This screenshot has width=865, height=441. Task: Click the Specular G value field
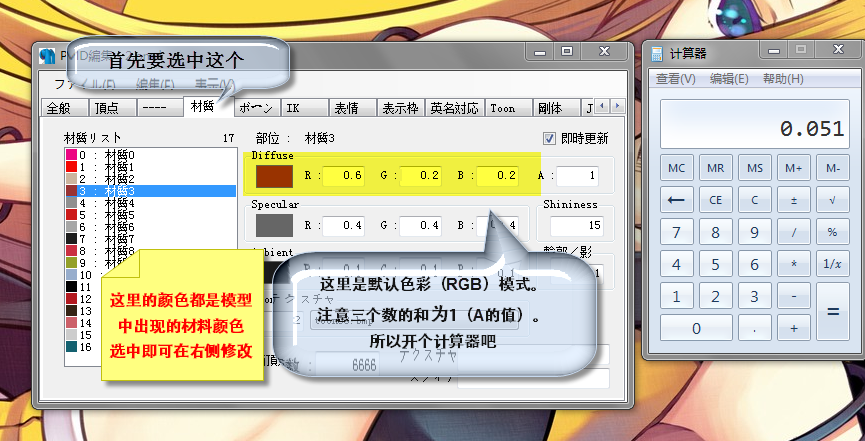point(420,225)
